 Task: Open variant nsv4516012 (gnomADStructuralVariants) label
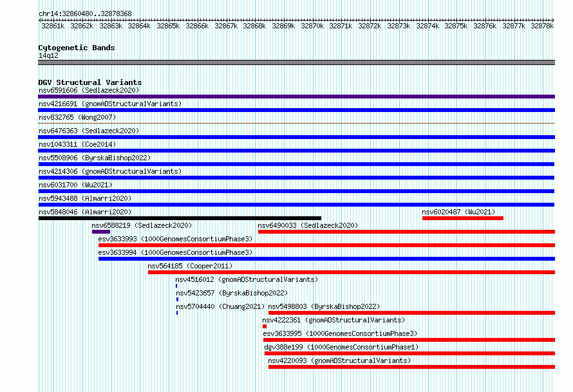[x=247, y=279]
